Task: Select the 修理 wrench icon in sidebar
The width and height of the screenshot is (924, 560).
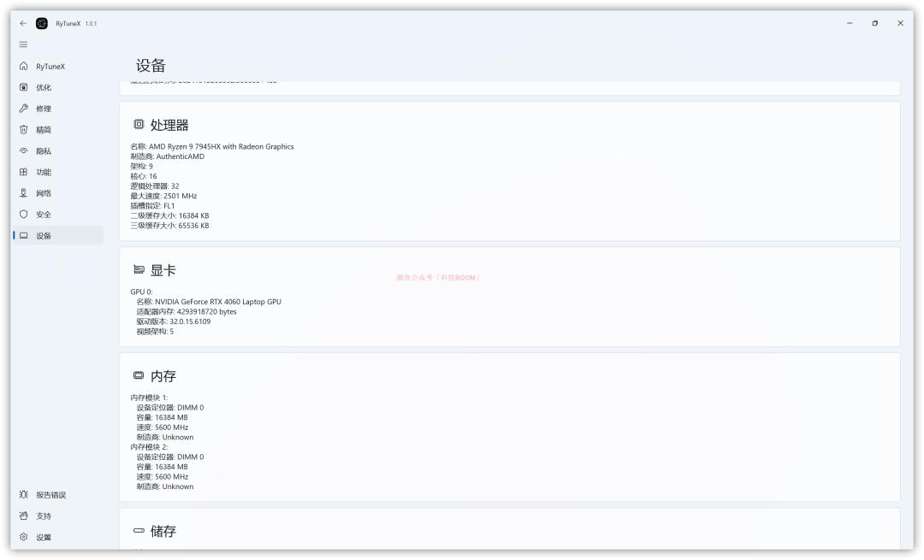Action: (23, 109)
